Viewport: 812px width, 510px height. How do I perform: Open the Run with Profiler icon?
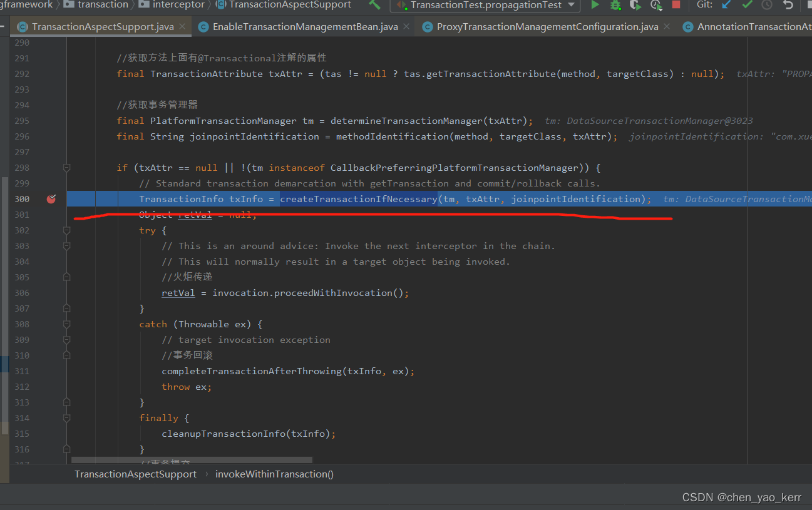point(655,4)
